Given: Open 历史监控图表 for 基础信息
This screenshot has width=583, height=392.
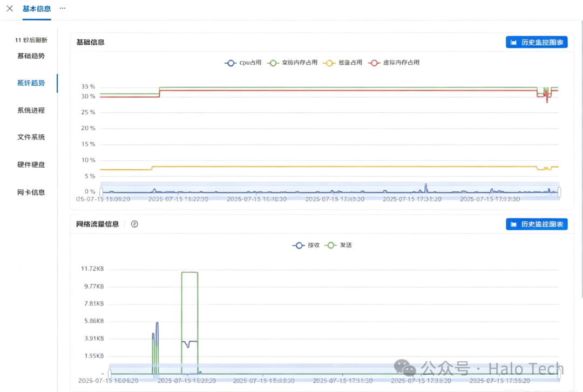Looking at the screenshot, I should (x=537, y=42).
